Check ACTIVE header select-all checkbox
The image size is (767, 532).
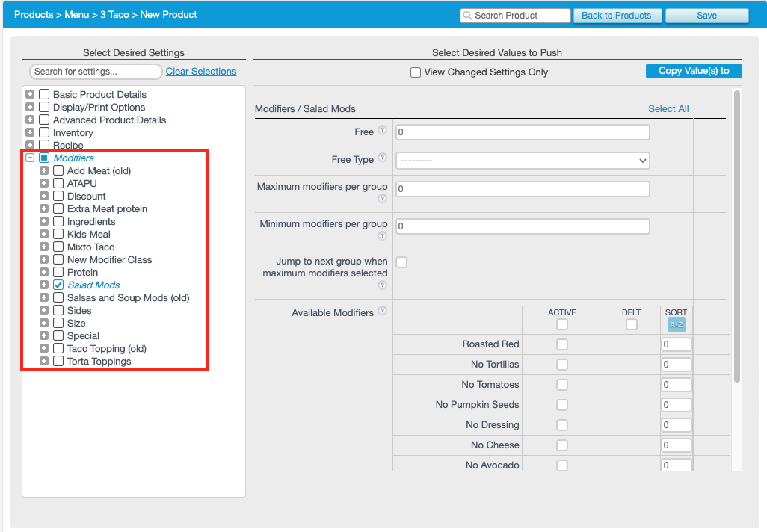coord(562,324)
